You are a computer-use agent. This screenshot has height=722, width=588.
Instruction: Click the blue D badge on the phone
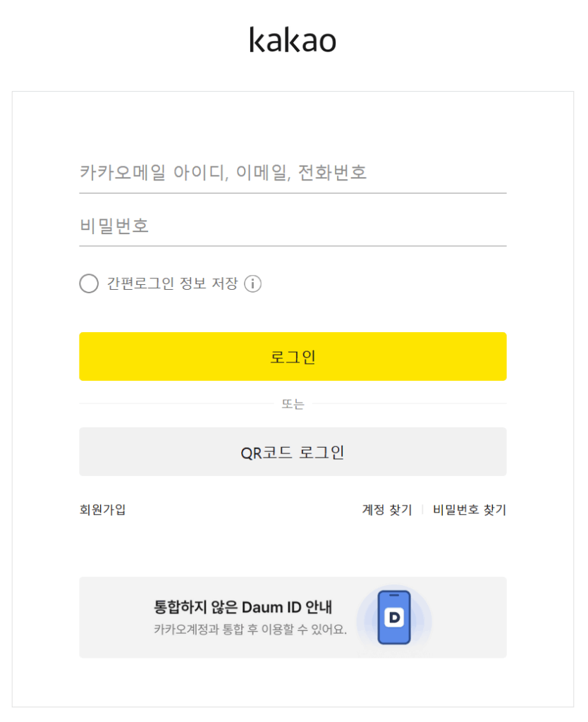tap(394, 618)
